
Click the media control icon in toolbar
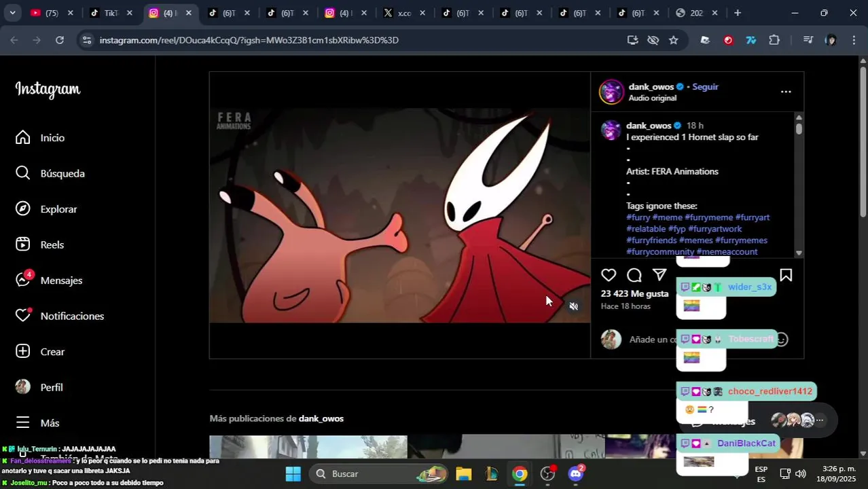[x=808, y=40]
